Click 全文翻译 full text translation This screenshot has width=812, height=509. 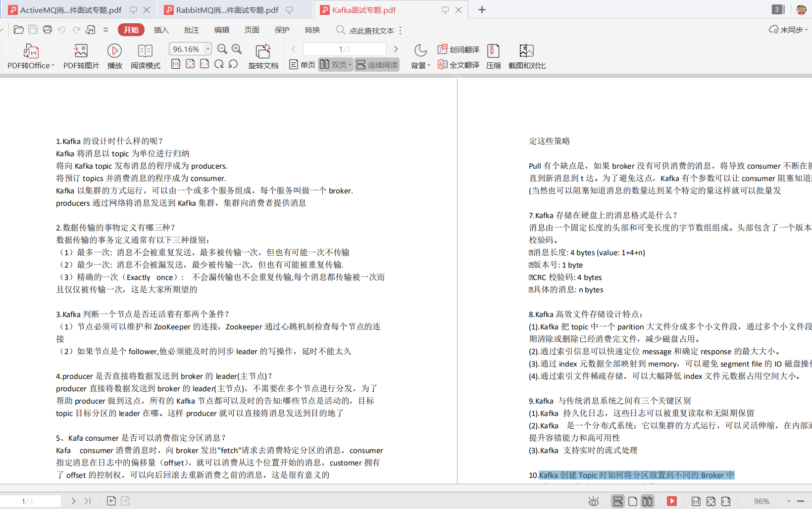(458, 65)
